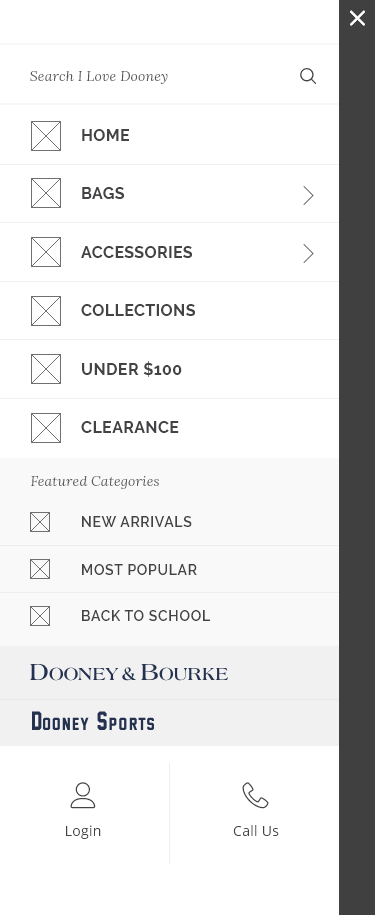Click the Search I Love Dooney field
This screenshot has width=375, height=915.
(157, 76)
